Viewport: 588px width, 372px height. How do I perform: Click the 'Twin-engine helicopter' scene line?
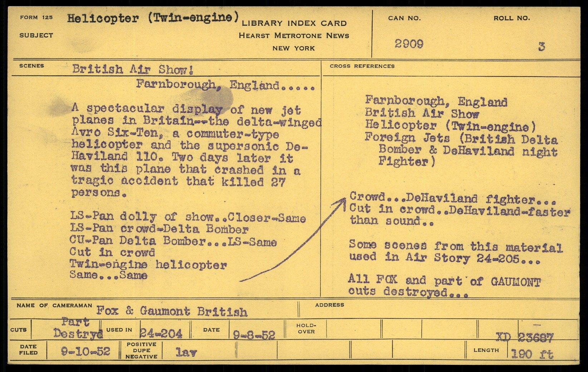(x=148, y=265)
